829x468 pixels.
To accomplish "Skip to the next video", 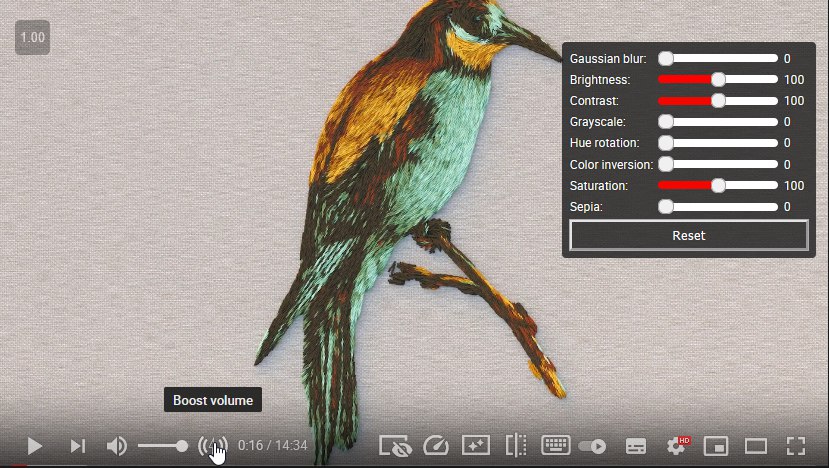I will [x=77, y=446].
